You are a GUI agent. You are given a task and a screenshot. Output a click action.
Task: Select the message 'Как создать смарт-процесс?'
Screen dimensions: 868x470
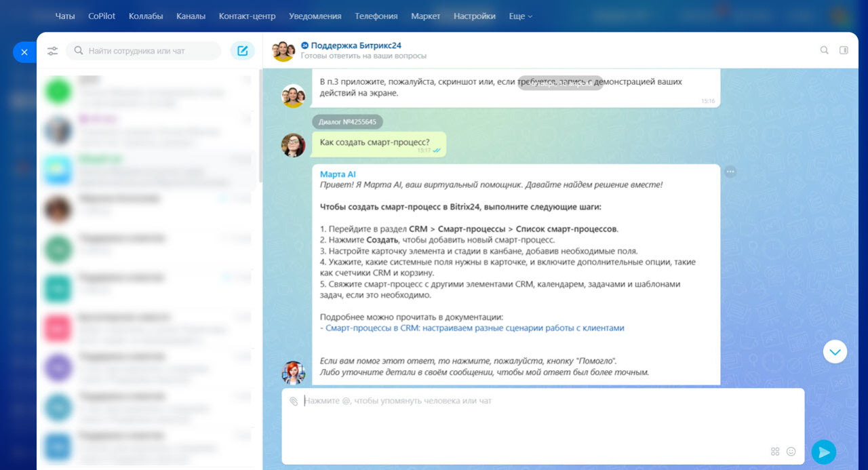(x=379, y=144)
